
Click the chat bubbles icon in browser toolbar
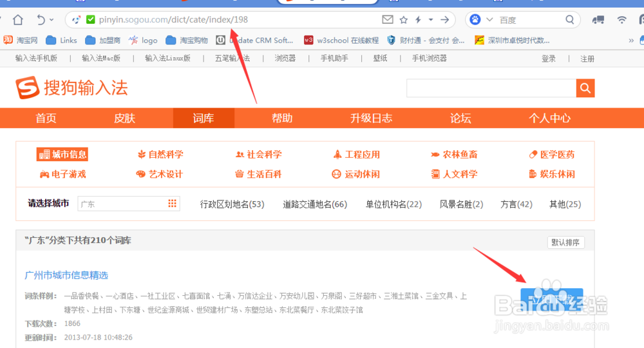[x=598, y=19]
